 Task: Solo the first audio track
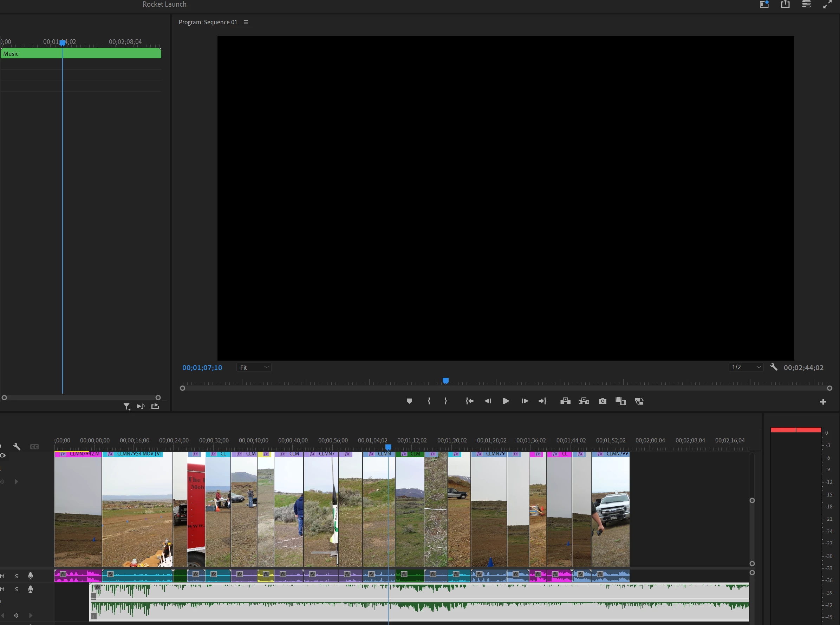[16, 576]
